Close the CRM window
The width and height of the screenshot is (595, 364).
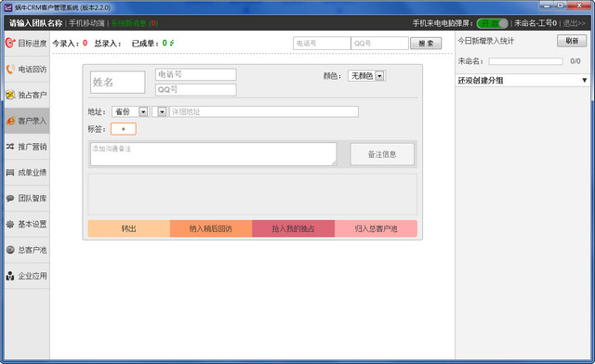pos(579,6)
